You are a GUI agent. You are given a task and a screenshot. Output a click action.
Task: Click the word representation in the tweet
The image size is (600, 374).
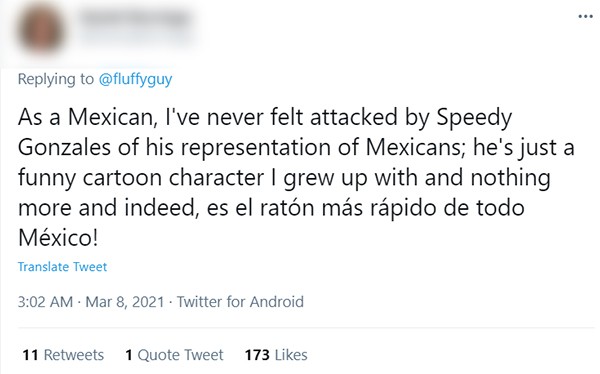[256, 148]
